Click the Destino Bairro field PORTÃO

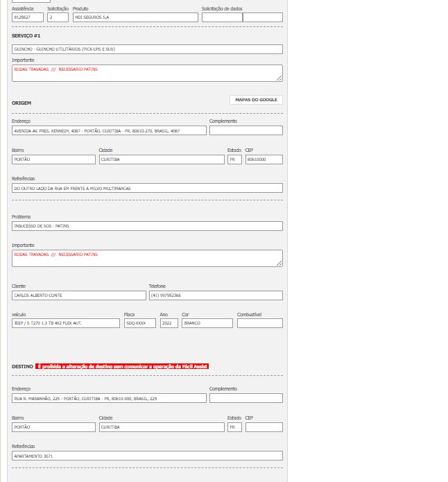pyautogui.click(x=53, y=427)
